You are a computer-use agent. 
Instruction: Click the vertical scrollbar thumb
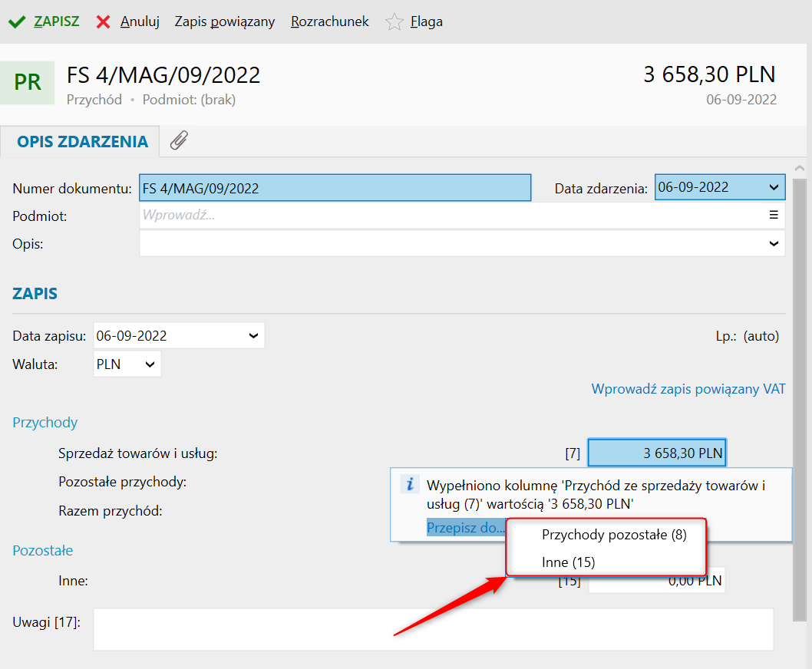tap(800, 399)
